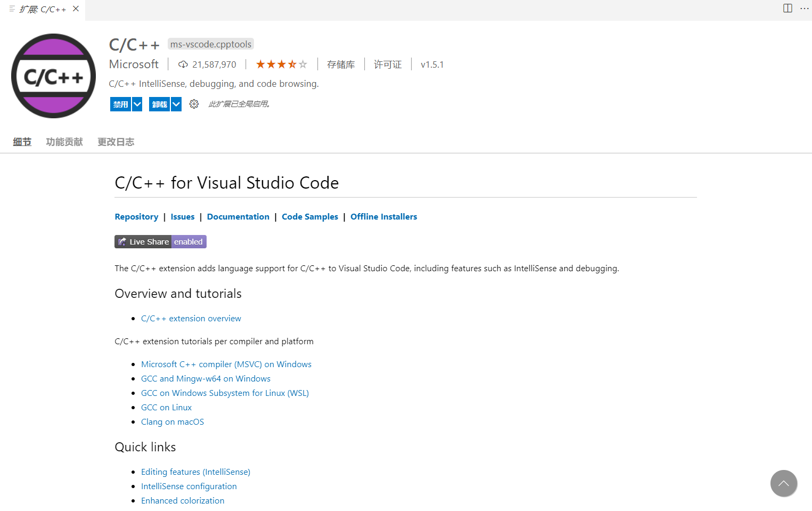Click the scroll-to-top round button
812x511 pixels.
point(783,483)
